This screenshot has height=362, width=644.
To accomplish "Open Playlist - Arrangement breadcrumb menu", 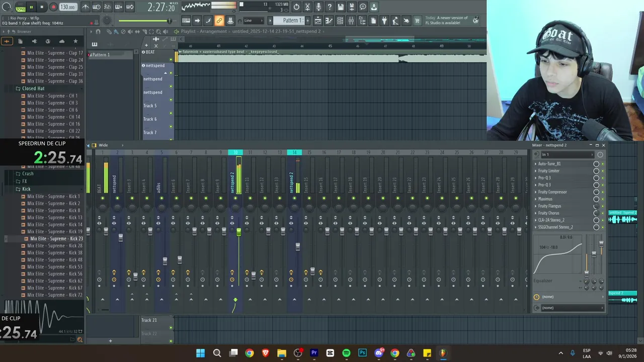I will click(204, 31).
